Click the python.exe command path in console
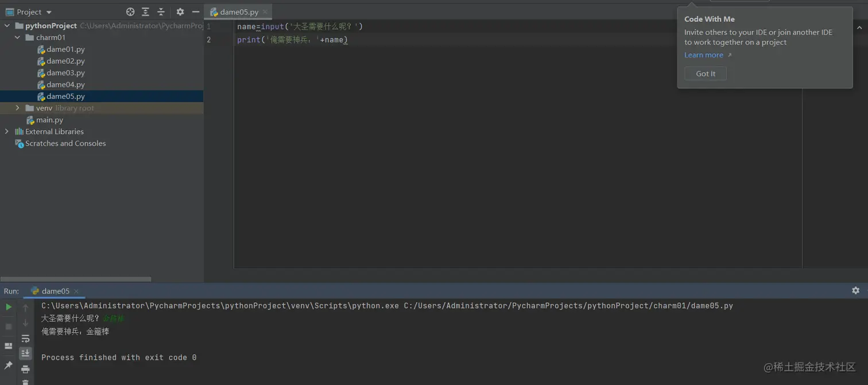 coord(220,306)
